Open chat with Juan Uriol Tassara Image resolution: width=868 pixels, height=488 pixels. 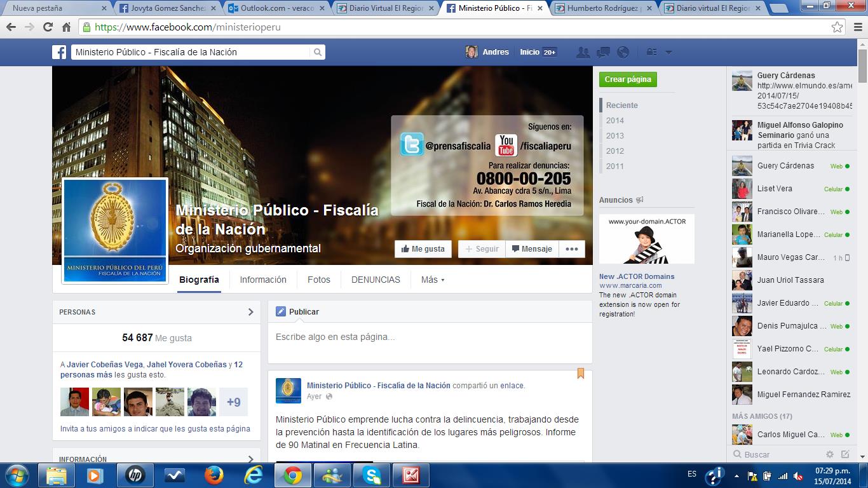791,280
